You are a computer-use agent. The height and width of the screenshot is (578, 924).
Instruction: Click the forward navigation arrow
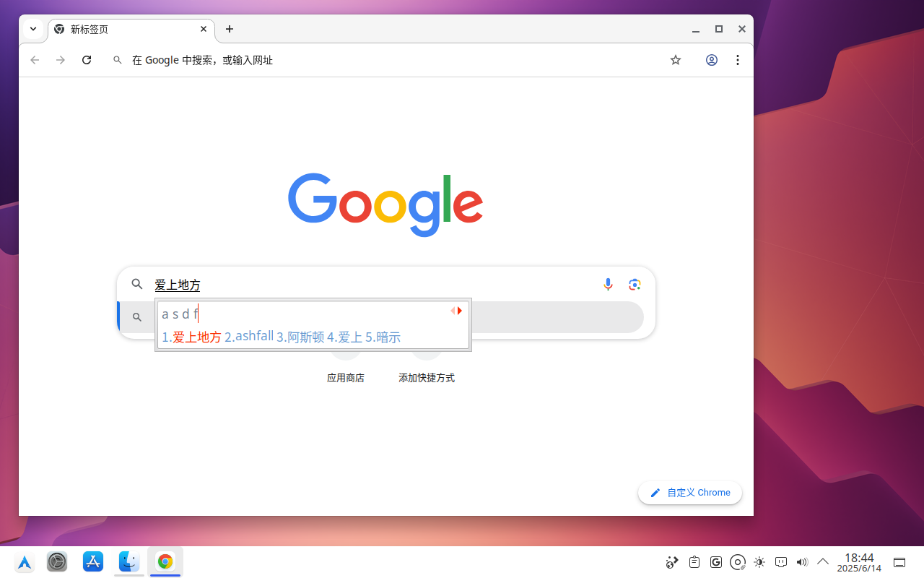click(x=61, y=60)
